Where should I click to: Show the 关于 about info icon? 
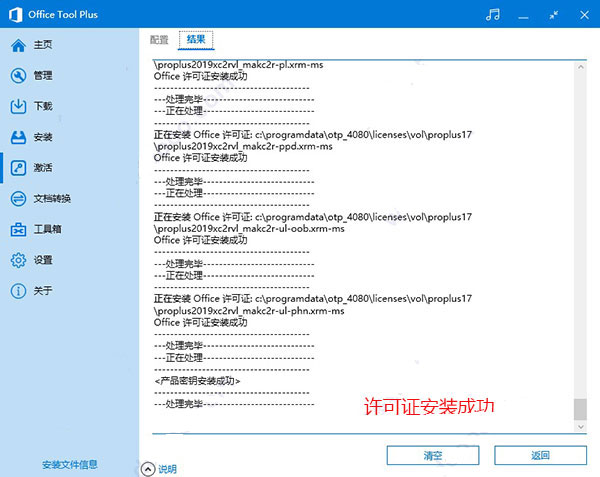(18, 291)
